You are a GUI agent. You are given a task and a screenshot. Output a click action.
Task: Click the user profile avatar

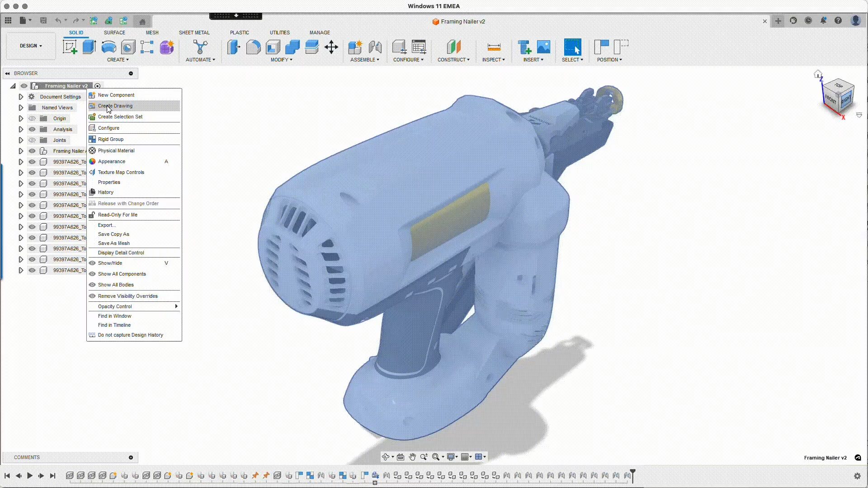click(x=856, y=20)
